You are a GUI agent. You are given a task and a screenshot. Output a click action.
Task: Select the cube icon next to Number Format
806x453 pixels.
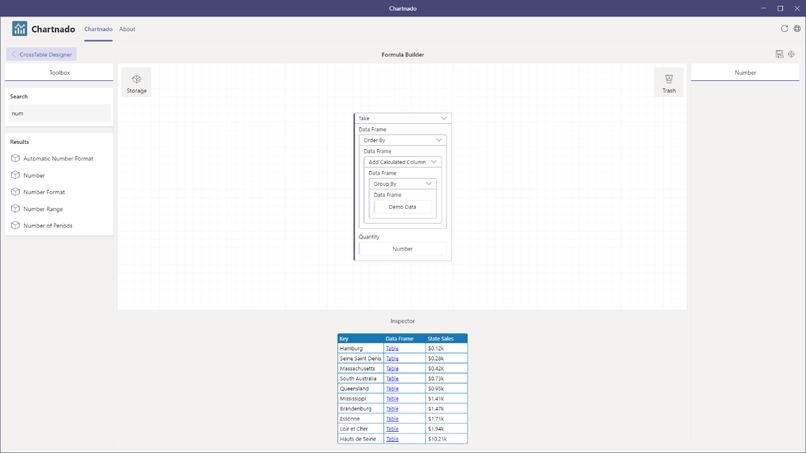(15, 192)
